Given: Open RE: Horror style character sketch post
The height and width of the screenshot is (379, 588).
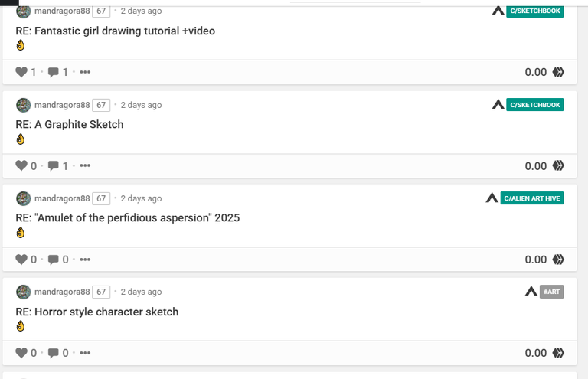Looking at the screenshot, I should (x=97, y=312).
